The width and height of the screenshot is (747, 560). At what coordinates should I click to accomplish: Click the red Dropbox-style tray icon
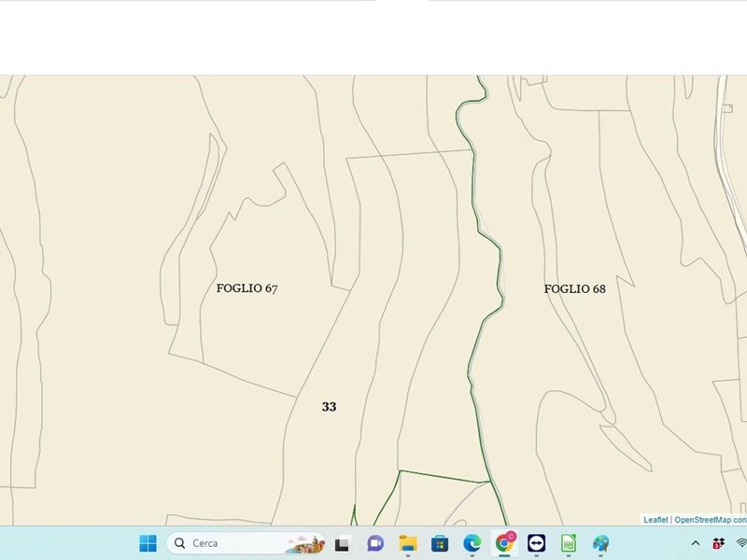(718, 543)
